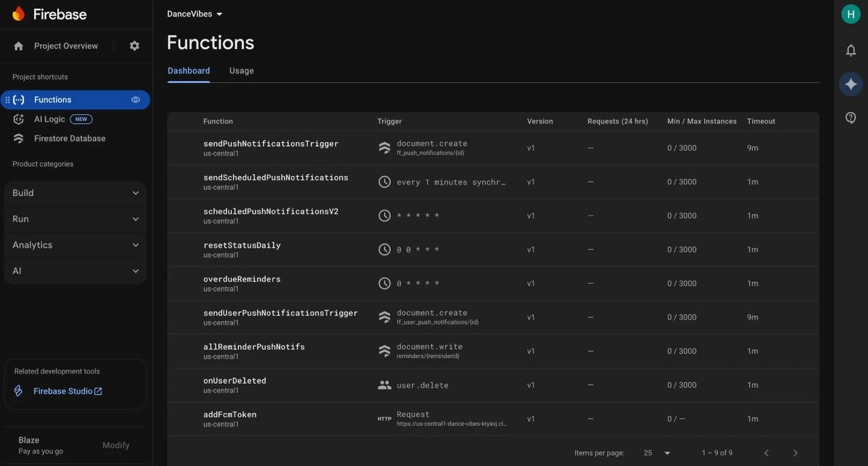Expand the AI category

[75, 271]
